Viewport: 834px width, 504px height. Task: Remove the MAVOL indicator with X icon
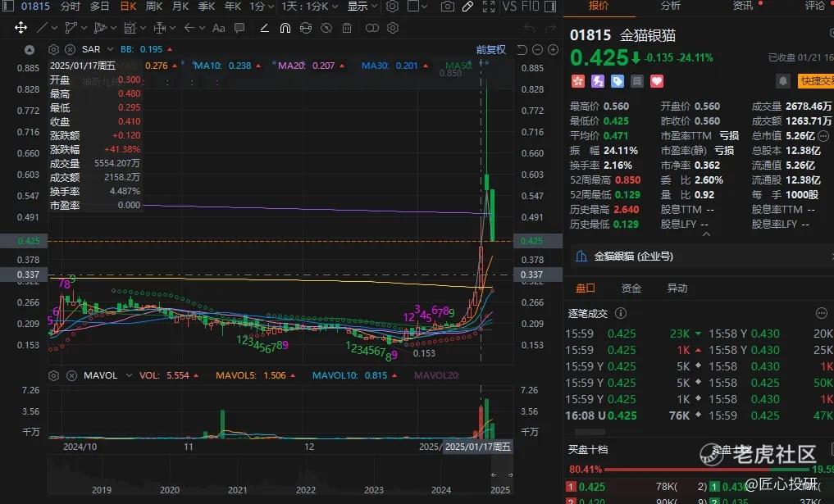(x=71, y=375)
